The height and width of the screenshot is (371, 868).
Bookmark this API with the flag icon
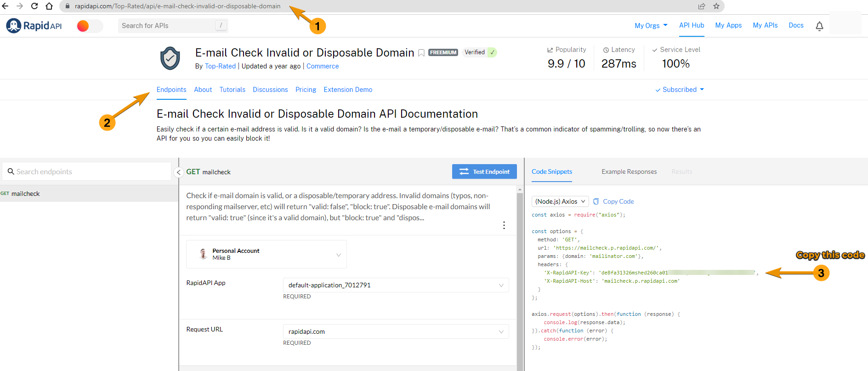pos(421,53)
